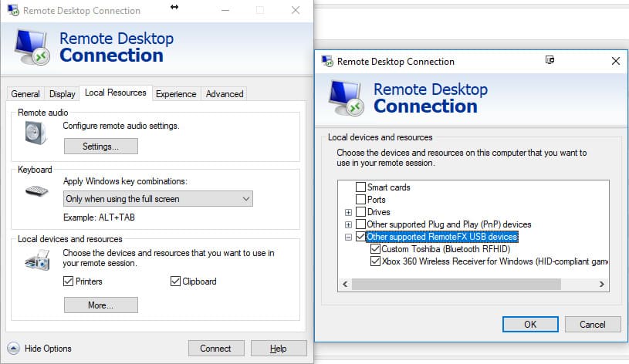Collapse the RemoteFX USB devices node
The width and height of the screenshot is (629, 364).
[x=348, y=237]
